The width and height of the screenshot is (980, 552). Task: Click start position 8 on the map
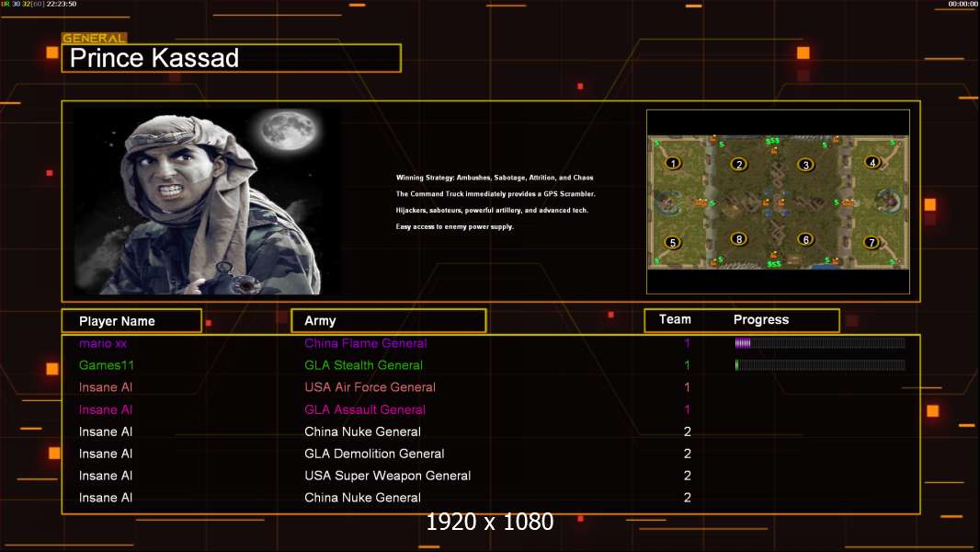click(x=739, y=239)
